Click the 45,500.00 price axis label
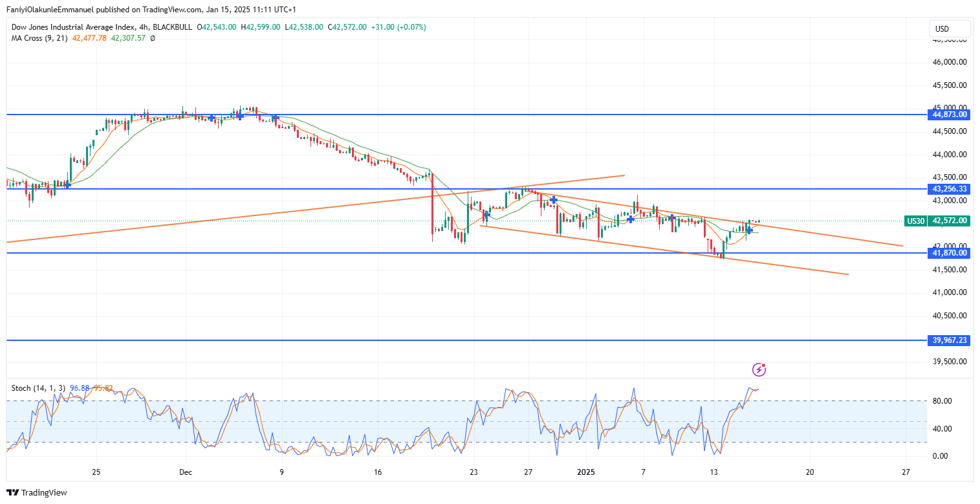 pyautogui.click(x=950, y=85)
